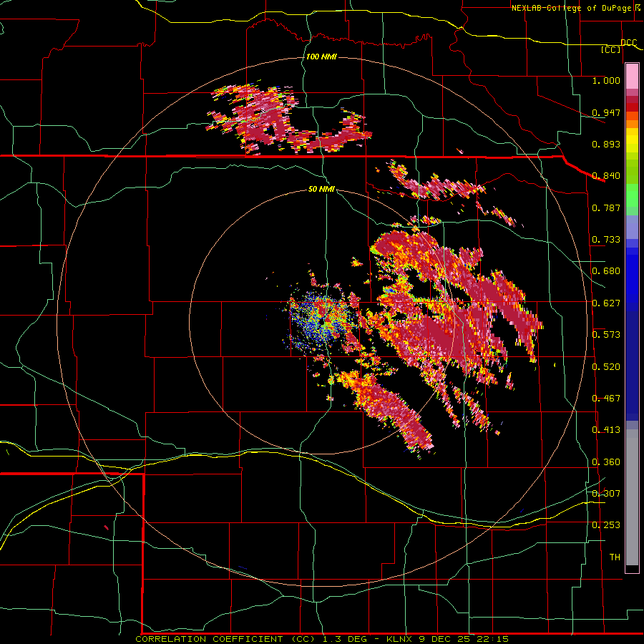Click the 0.467 legend value
This screenshot has width=644, height=644.
pos(606,399)
